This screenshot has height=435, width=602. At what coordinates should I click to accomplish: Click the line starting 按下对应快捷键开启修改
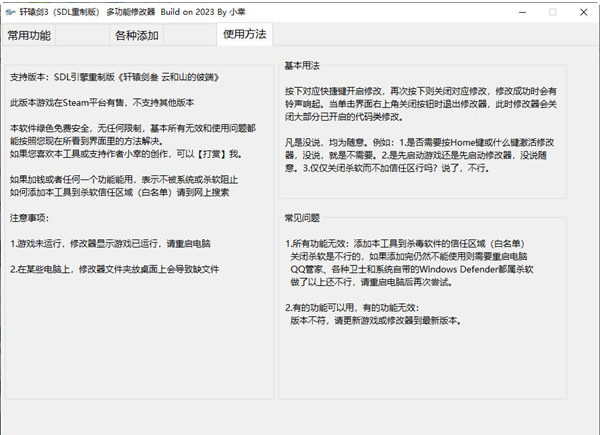pos(421,91)
